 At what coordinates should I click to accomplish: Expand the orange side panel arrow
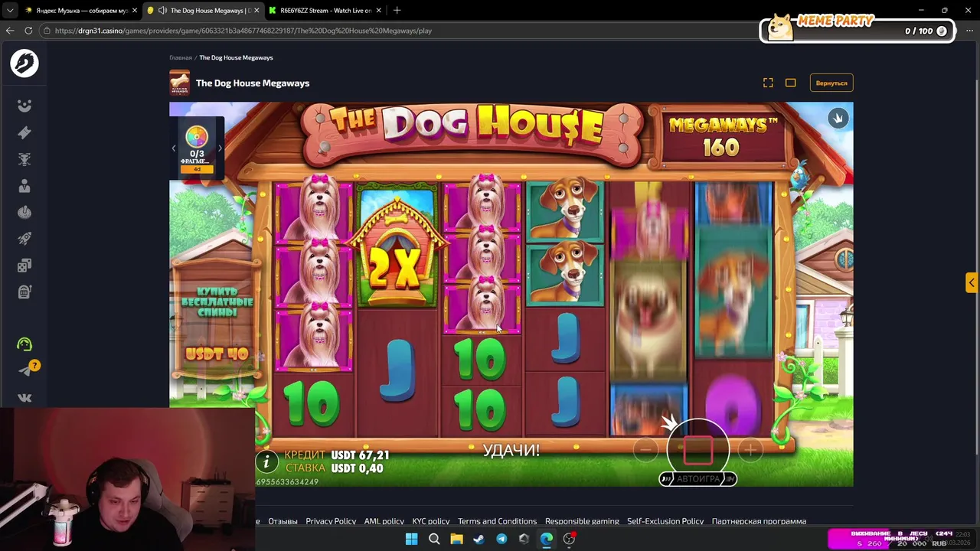972,282
